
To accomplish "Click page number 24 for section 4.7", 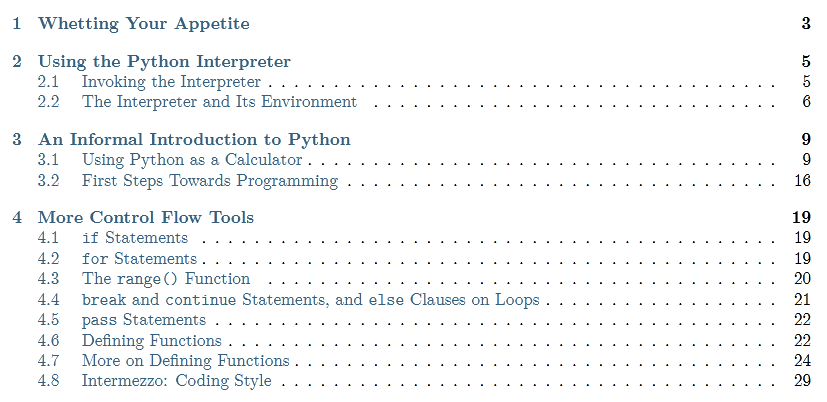I will tap(801, 360).
